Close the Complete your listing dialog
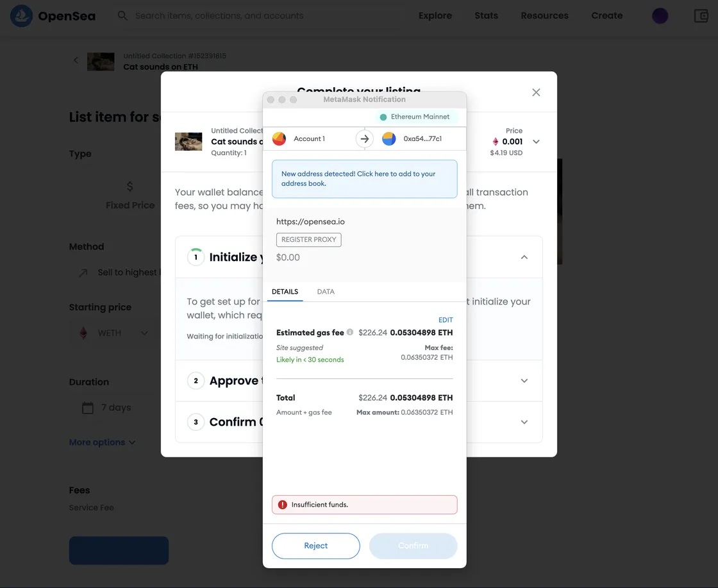The image size is (718, 588). (x=536, y=92)
